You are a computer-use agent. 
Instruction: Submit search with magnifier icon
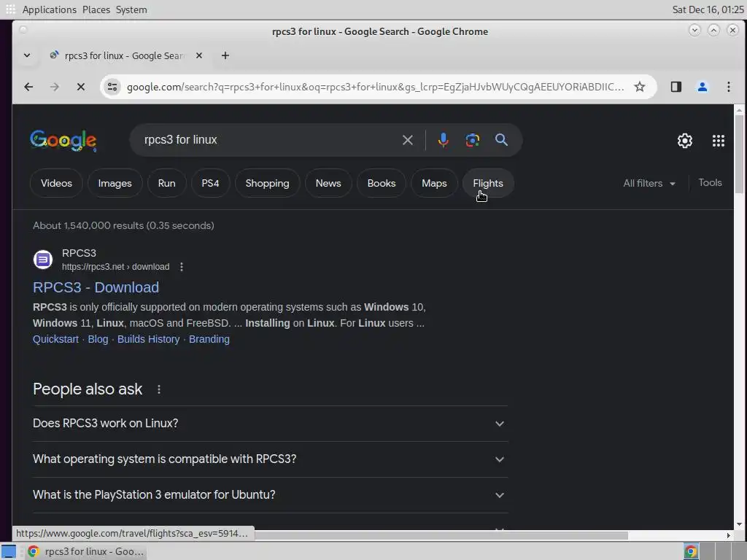pyautogui.click(x=501, y=139)
